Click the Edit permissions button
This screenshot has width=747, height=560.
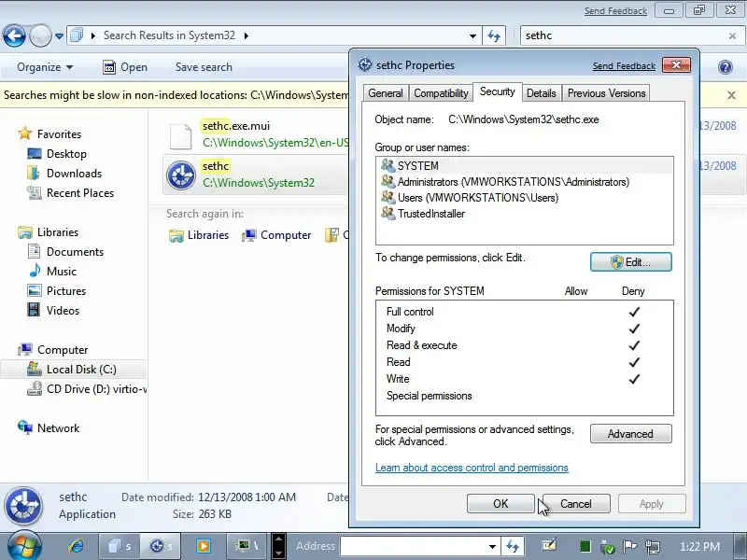click(631, 262)
